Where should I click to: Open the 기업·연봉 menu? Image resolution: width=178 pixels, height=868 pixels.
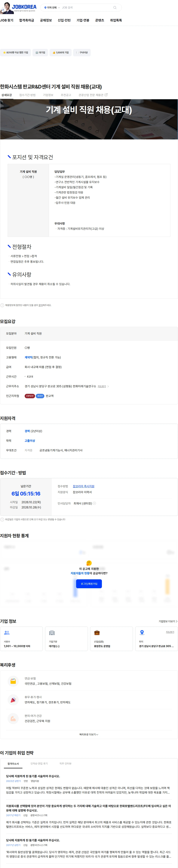(x=83, y=20)
